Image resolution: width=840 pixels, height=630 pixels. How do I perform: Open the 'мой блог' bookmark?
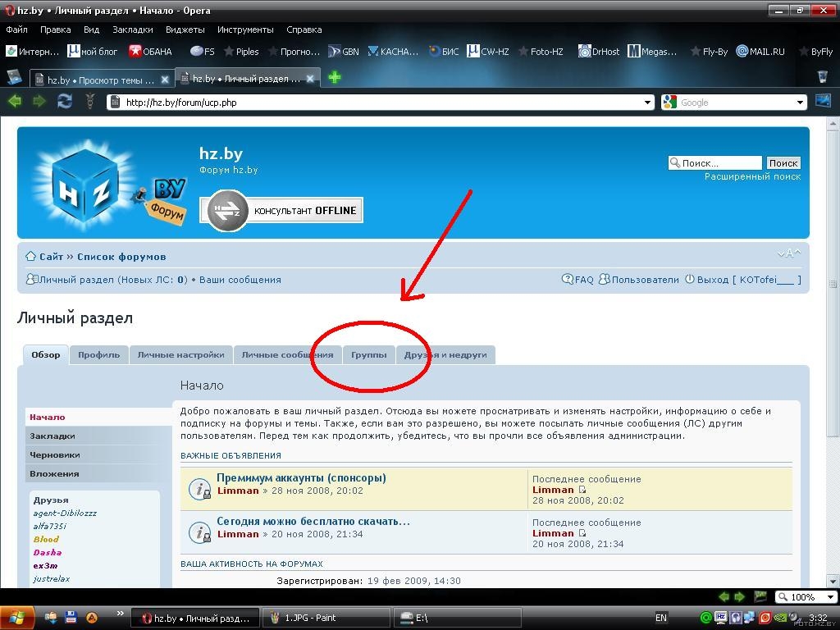[x=92, y=52]
